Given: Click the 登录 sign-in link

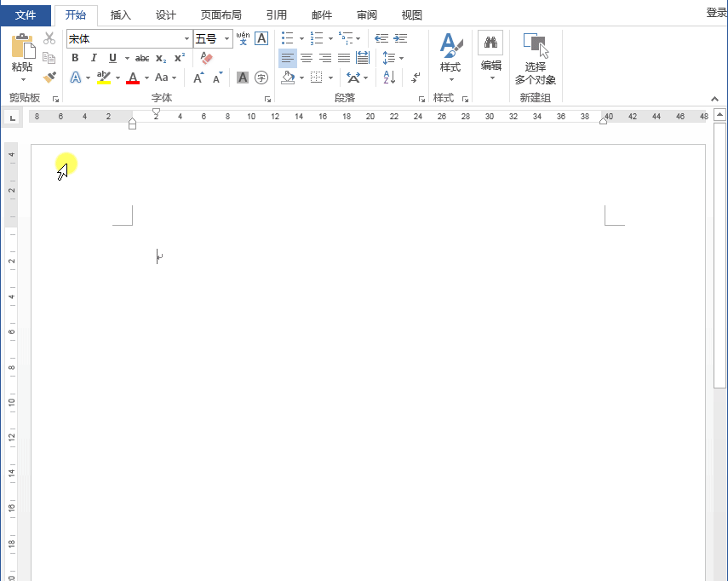Looking at the screenshot, I should tap(716, 13).
